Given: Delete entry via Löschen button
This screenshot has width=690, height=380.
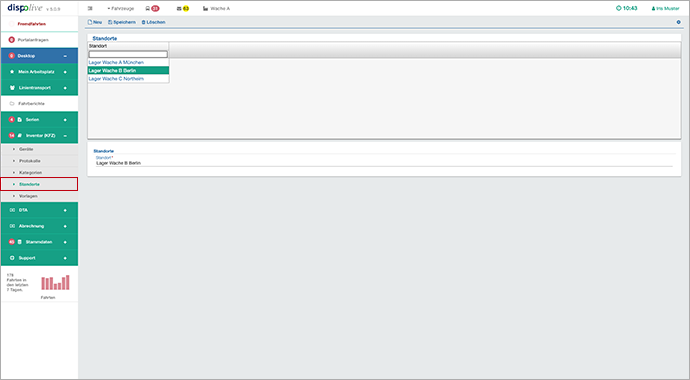Looking at the screenshot, I should [154, 22].
